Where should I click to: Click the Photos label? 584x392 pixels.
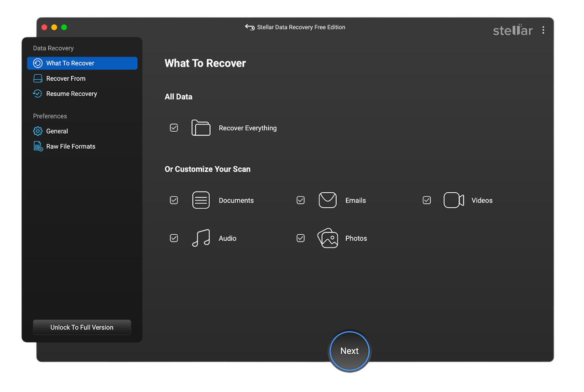(x=356, y=238)
